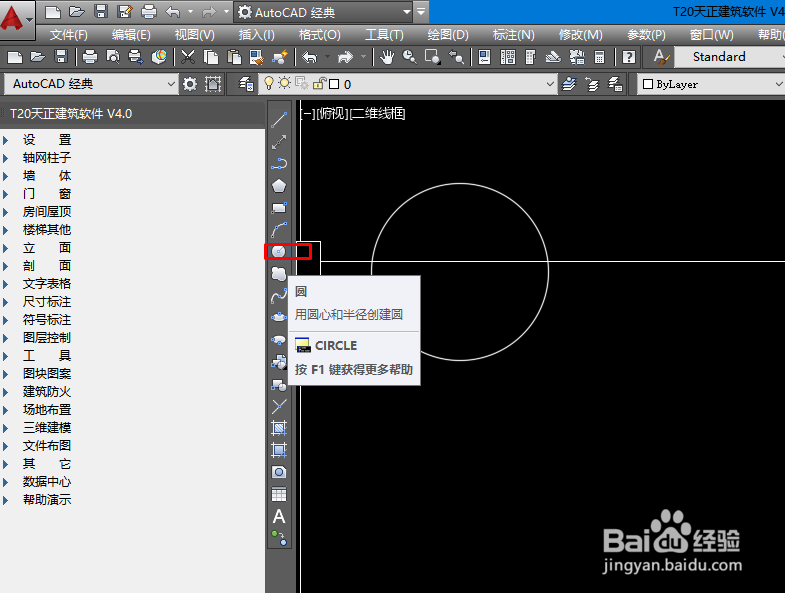Image resolution: width=785 pixels, height=593 pixels.
Task: Open the 帮助演示 panel entry
Action: coord(47,500)
